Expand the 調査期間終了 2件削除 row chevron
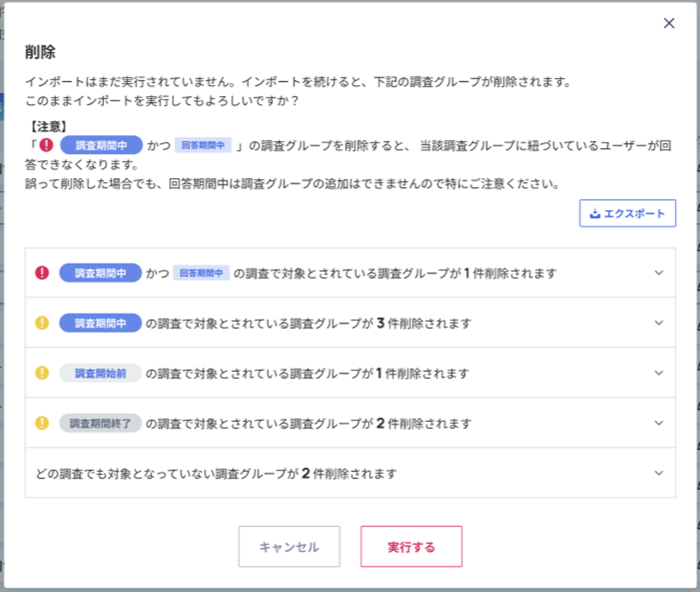700x592 pixels. pos(659,423)
